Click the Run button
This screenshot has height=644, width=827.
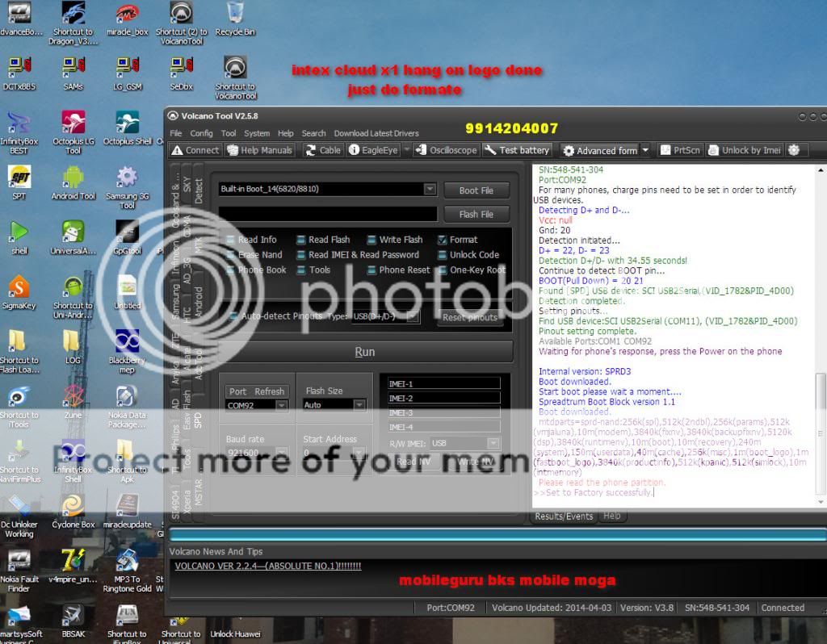(x=365, y=352)
